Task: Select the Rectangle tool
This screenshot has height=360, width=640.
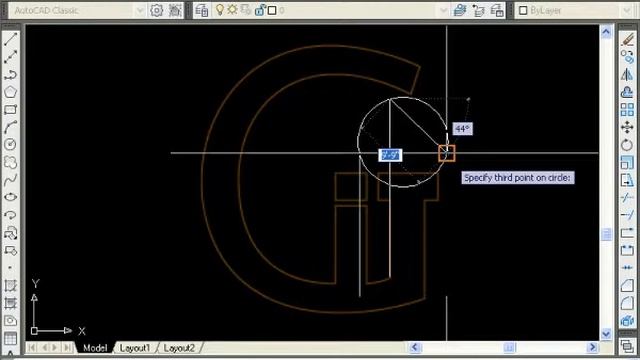Action: tap(10, 110)
